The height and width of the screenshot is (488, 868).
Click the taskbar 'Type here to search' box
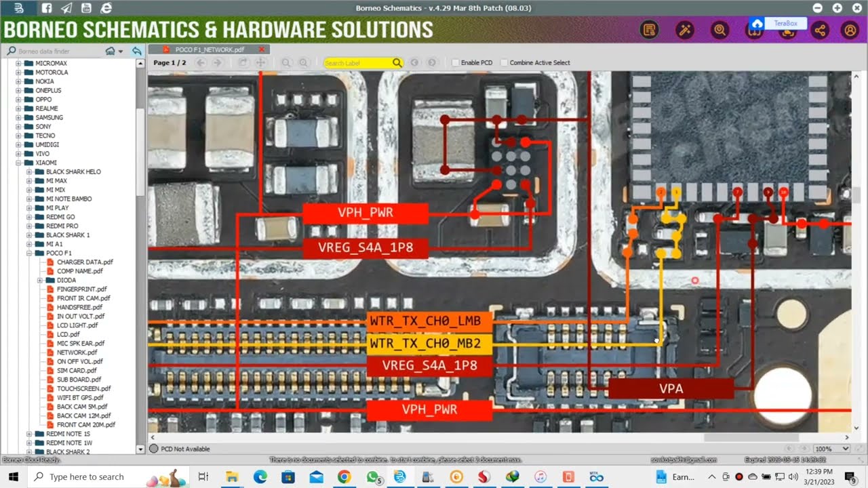click(107, 476)
